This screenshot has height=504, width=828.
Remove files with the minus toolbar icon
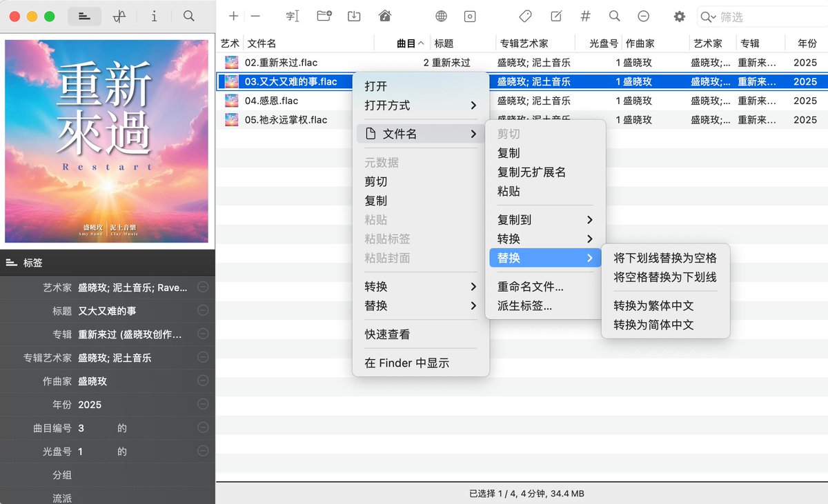tap(255, 17)
